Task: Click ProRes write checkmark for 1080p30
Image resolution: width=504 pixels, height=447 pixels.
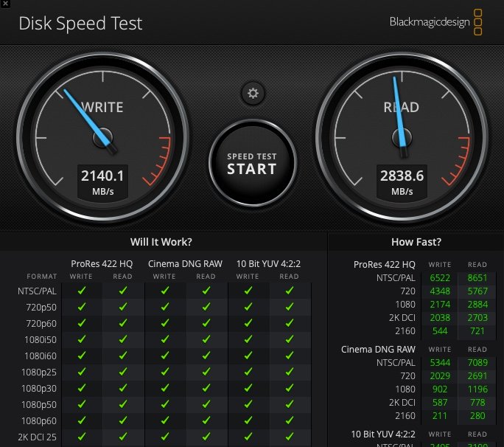Action: tap(82, 388)
